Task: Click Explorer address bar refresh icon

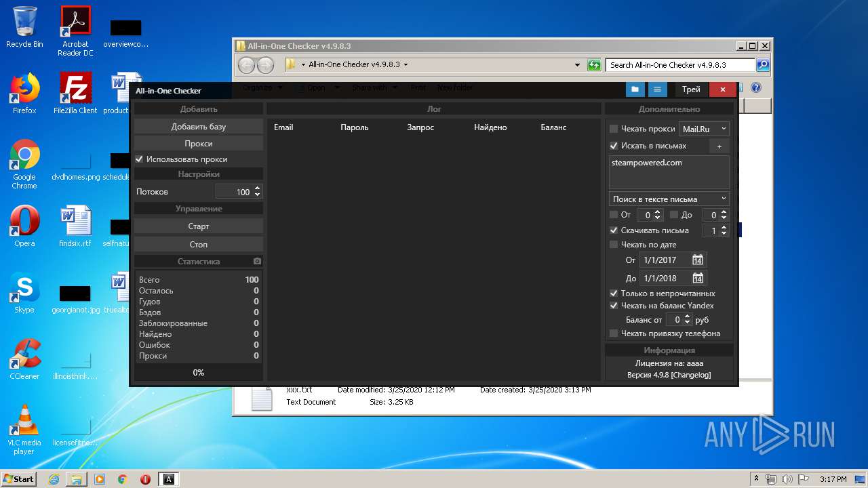Action: [x=594, y=65]
